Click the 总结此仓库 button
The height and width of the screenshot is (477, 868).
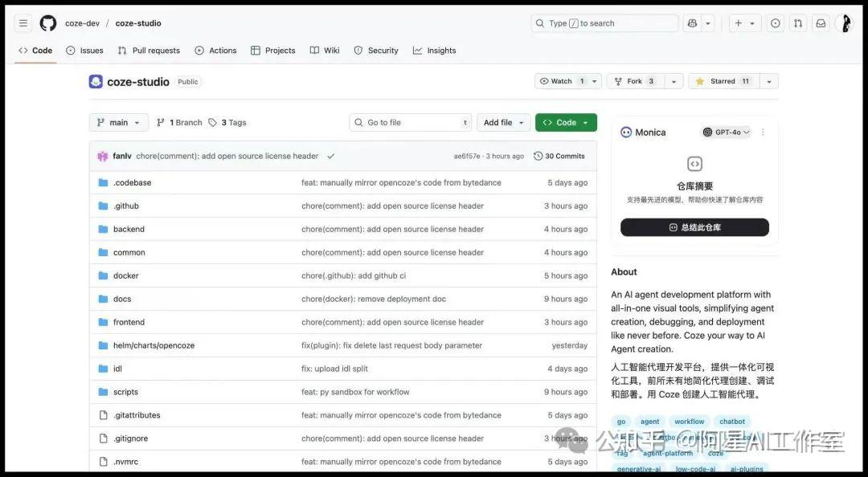click(694, 227)
